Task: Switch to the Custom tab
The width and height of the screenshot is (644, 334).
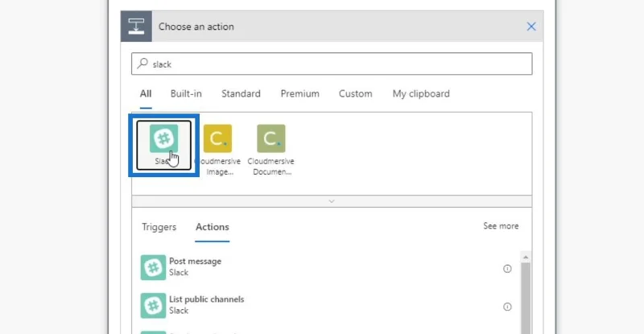Action: pos(355,93)
